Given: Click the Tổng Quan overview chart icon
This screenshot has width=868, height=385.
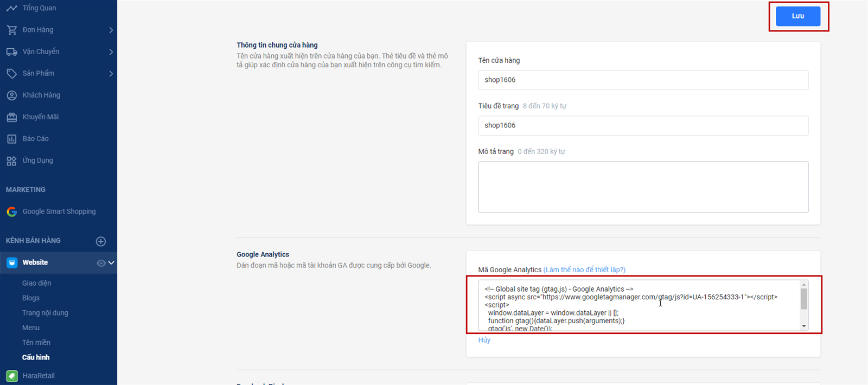Looking at the screenshot, I should (11, 8).
